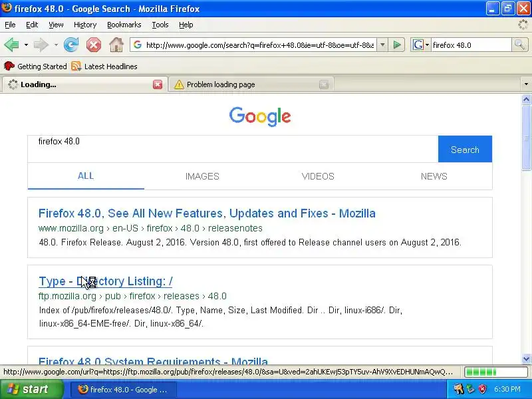
Task: Click the toolbar search box with firefox 48.0
Action: point(471,45)
